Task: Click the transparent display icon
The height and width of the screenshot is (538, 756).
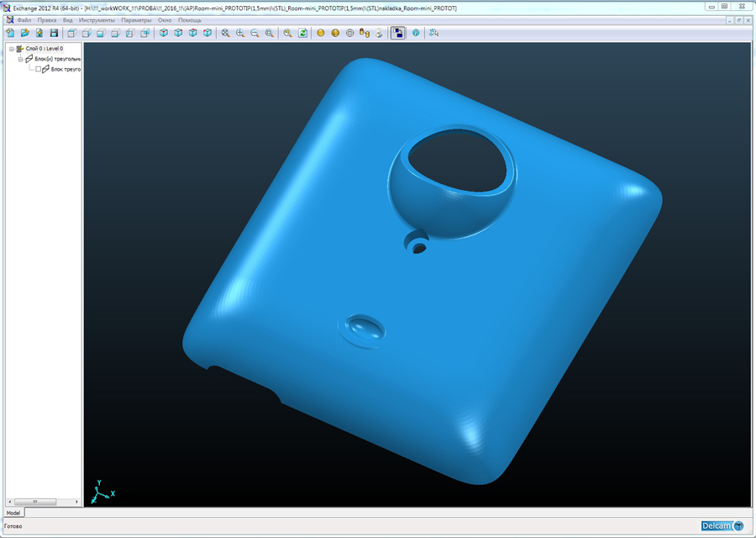Action: [379, 33]
